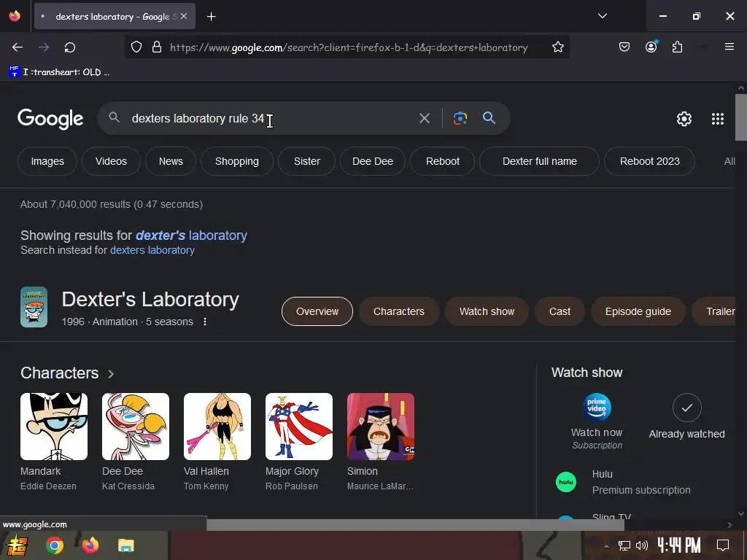Screen dimensions: 747x560
Task: Select the Overview panel tab
Action: point(317,311)
